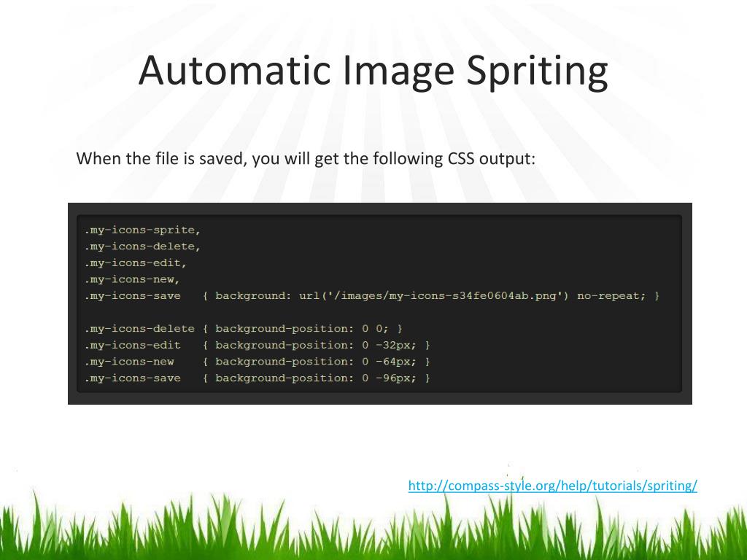Click the ".my-icons-edit," selector line

point(135,262)
